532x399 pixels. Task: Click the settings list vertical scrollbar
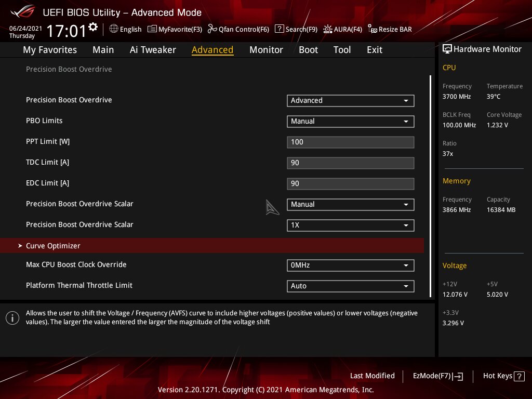tap(430, 186)
